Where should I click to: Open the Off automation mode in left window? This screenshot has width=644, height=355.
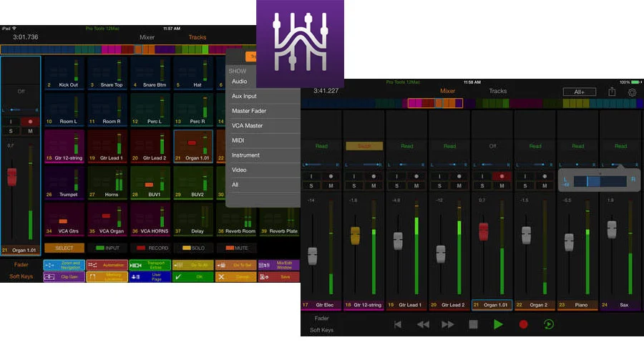(x=21, y=91)
